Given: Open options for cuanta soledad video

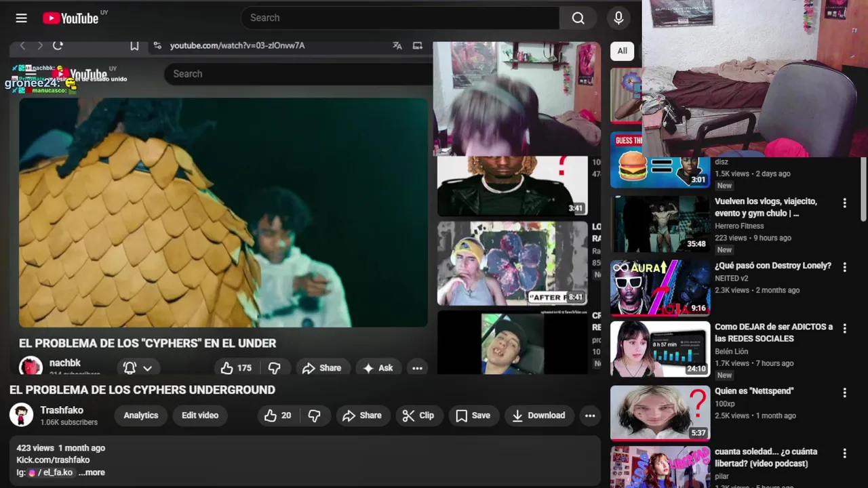Looking at the screenshot, I should click(x=844, y=453).
